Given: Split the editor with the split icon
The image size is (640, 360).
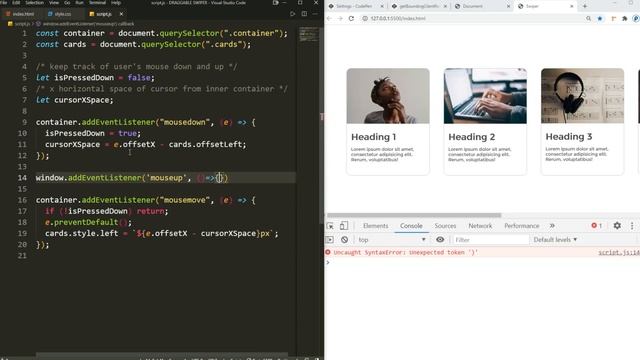Looking at the screenshot, I should [x=304, y=14].
